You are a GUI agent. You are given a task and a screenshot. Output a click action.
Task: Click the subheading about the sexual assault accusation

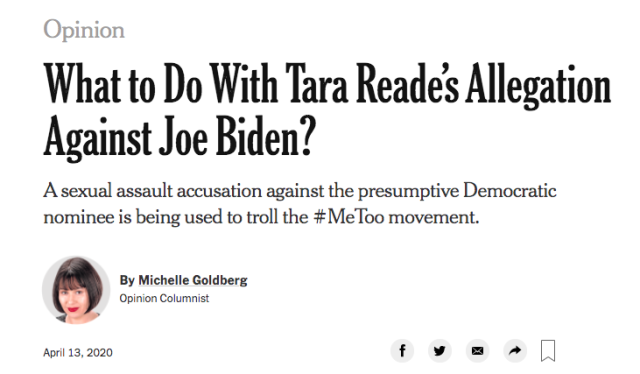pyautogui.click(x=300, y=203)
